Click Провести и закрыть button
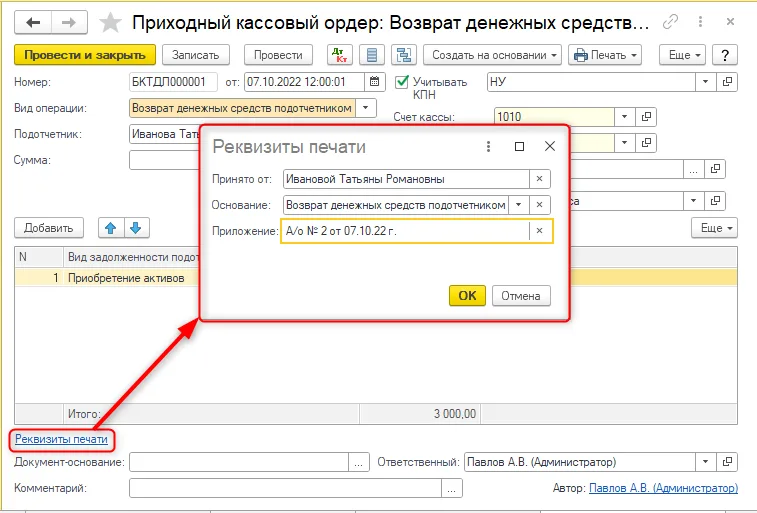Viewport: 757px width, 513px height. [x=85, y=55]
